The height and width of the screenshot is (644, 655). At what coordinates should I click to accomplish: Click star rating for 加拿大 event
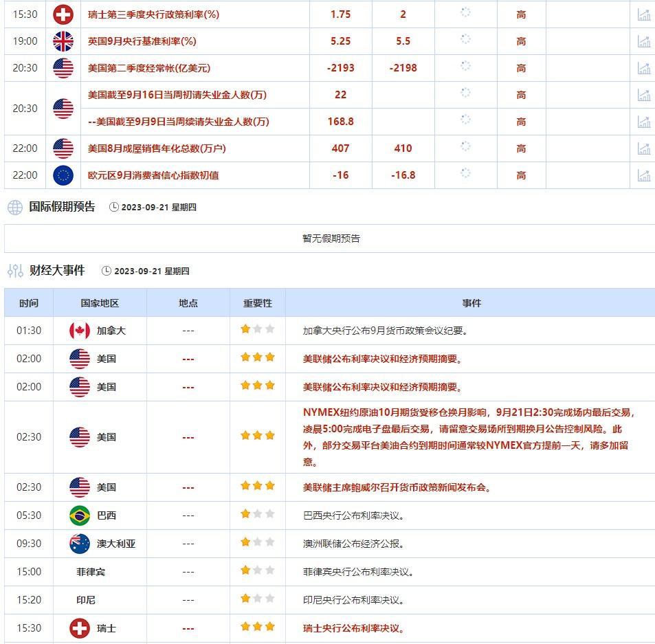coord(257,329)
